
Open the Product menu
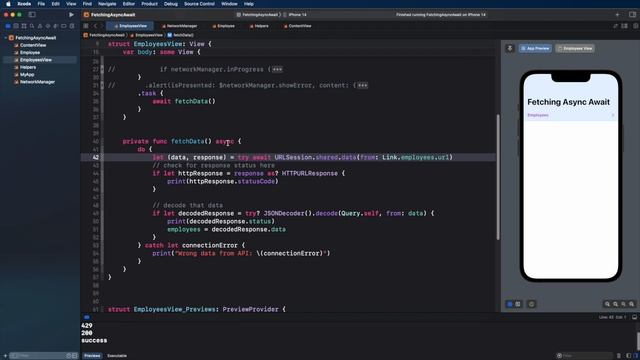149,4
